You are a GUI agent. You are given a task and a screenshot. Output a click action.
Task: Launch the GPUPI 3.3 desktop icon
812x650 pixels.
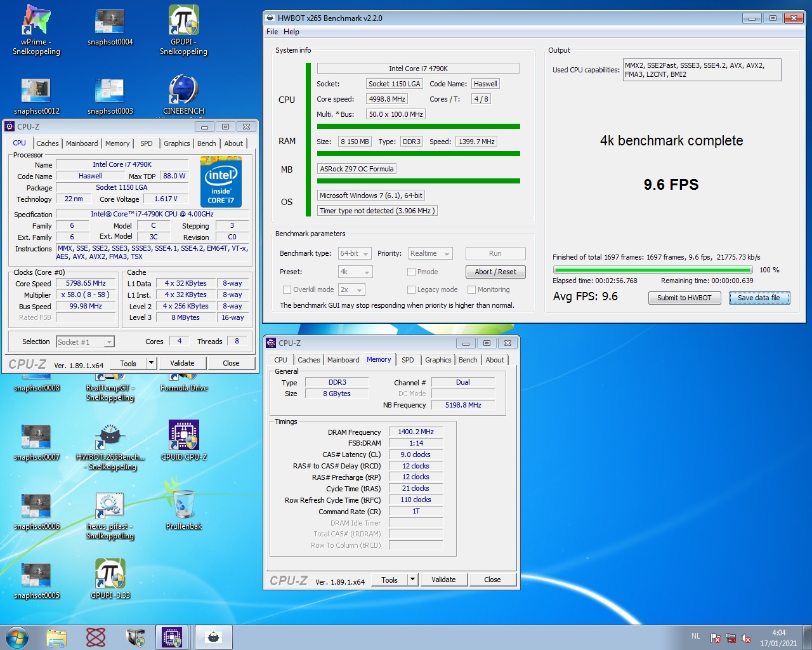(x=110, y=579)
